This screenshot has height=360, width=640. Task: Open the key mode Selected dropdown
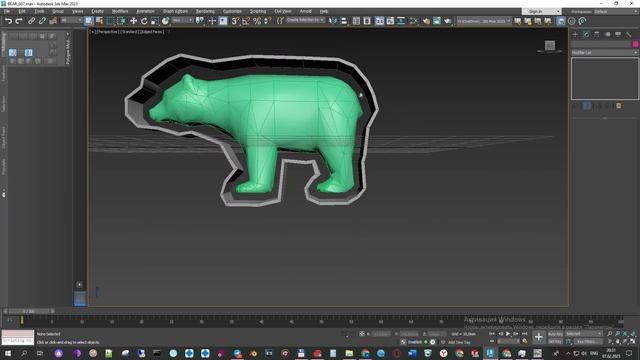584,334
